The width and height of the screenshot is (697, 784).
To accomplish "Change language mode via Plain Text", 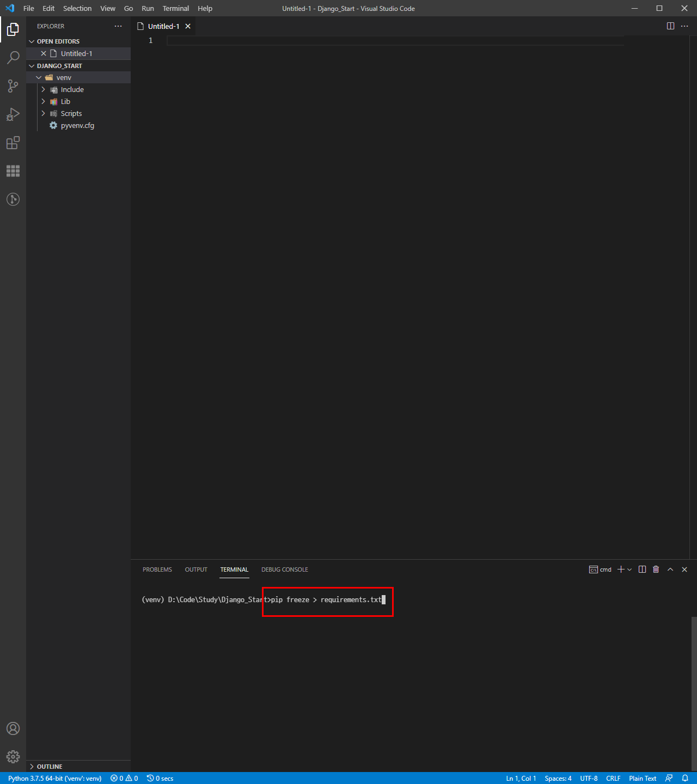I will 643,778.
